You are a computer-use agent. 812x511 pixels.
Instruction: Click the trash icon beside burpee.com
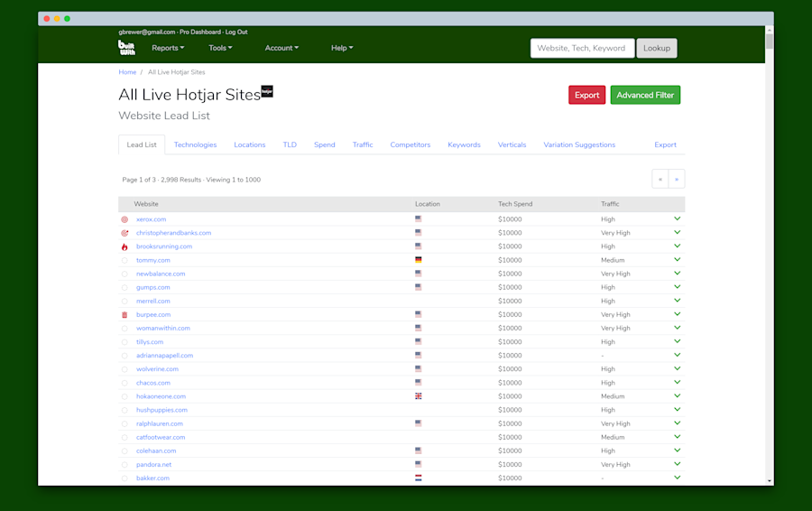tap(125, 314)
